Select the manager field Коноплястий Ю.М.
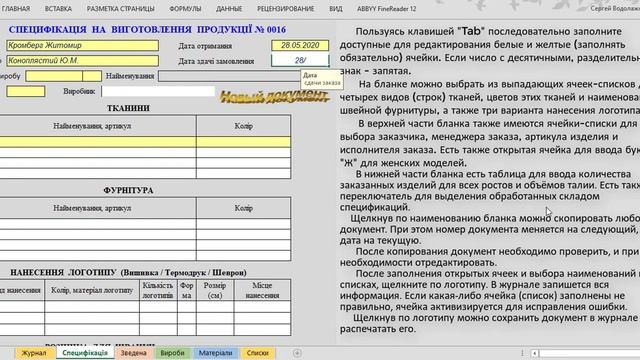Image resolution: width=640 pixels, height=360 pixels. coord(82,60)
